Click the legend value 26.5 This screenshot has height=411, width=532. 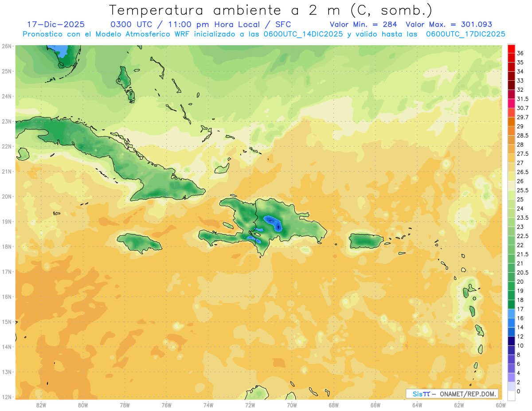(522, 172)
